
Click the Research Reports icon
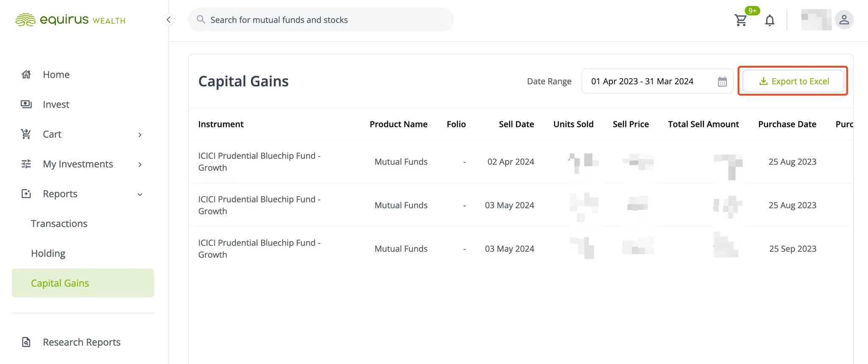click(x=26, y=342)
